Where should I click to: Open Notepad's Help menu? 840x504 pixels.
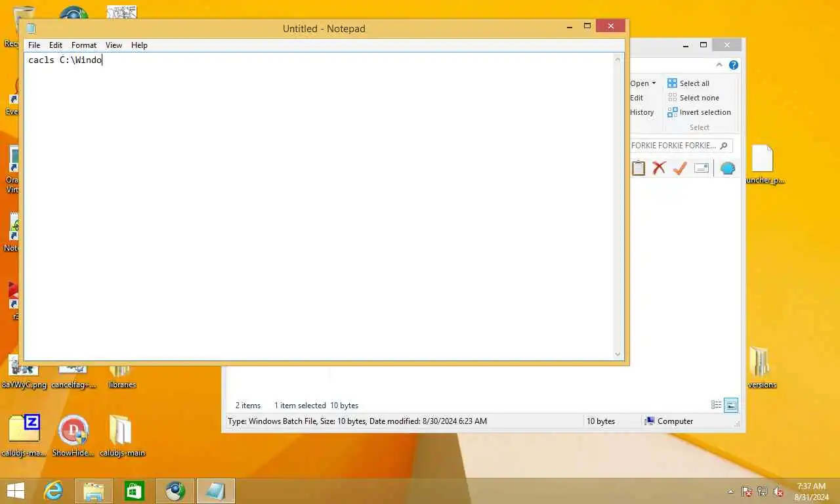[139, 45]
